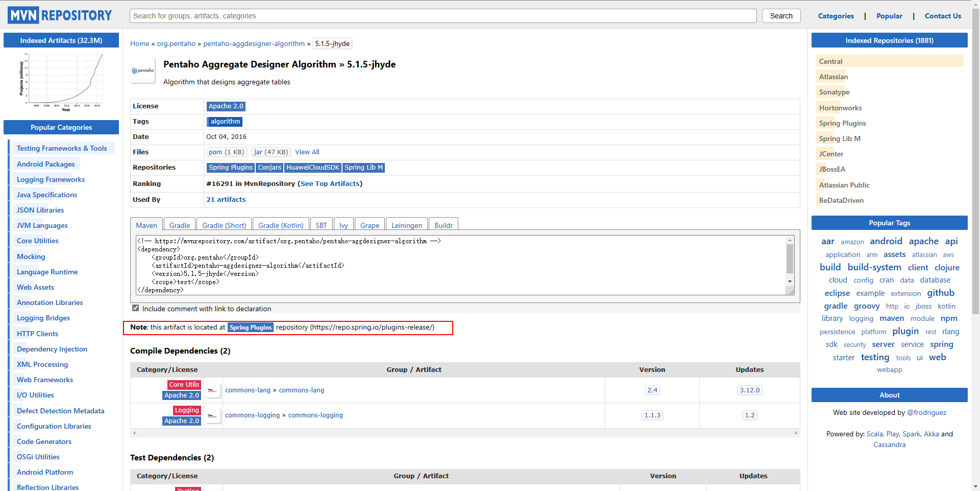
Task: Click commons-logging group link
Action: click(252, 415)
